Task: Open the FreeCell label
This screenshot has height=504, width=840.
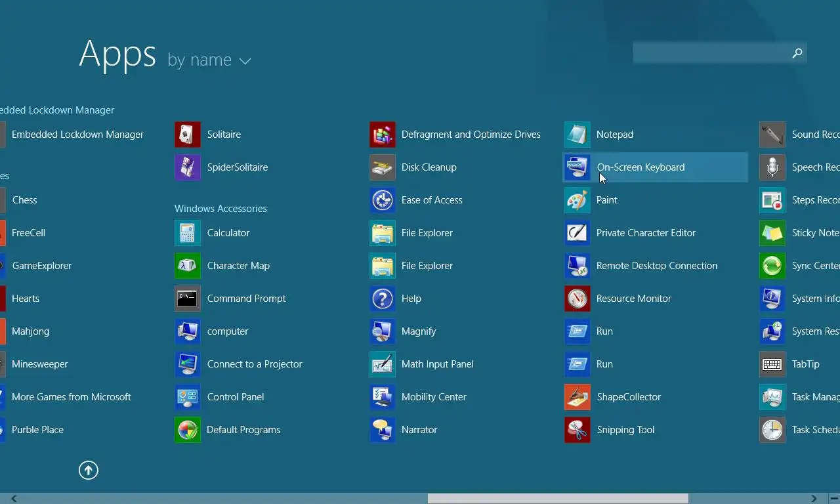Action: tap(28, 233)
